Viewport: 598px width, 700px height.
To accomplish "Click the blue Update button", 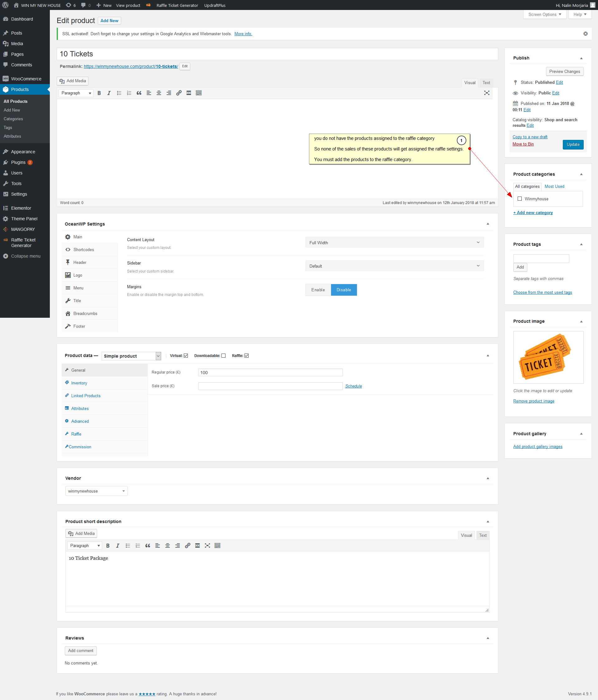I will (573, 145).
